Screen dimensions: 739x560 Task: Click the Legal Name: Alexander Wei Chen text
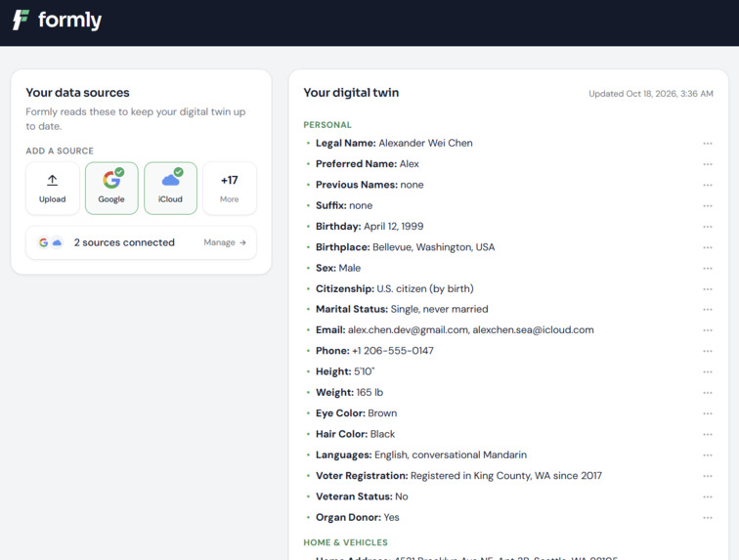point(394,143)
